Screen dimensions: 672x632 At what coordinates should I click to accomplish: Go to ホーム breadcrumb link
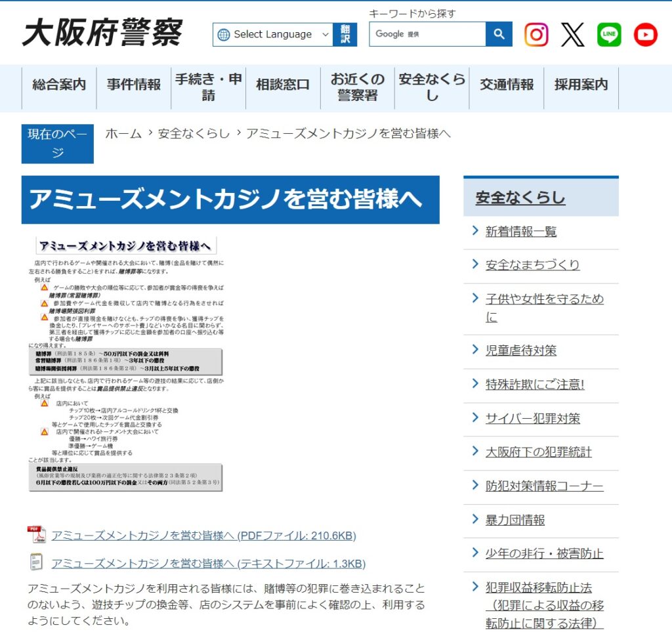pyautogui.click(x=123, y=133)
